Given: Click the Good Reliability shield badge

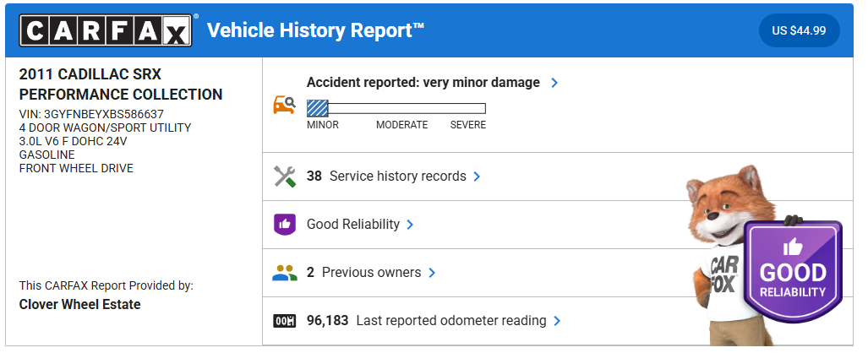Looking at the screenshot, I should (792, 272).
